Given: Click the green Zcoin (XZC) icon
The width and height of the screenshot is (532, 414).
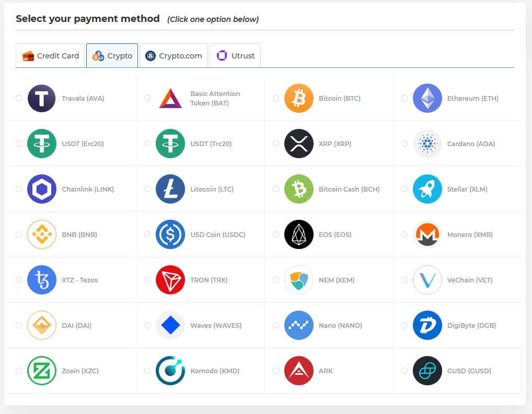Looking at the screenshot, I should [x=42, y=371].
